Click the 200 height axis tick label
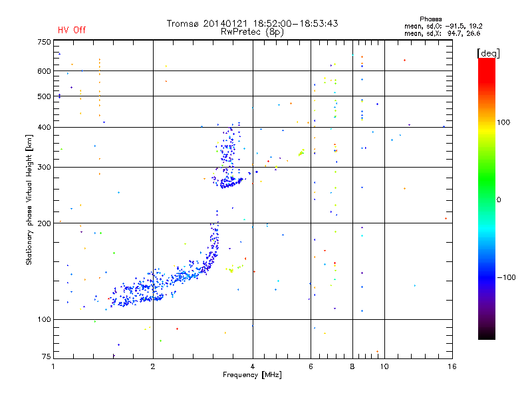Image resolution: width=532 pixels, height=399 pixels. (44, 223)
